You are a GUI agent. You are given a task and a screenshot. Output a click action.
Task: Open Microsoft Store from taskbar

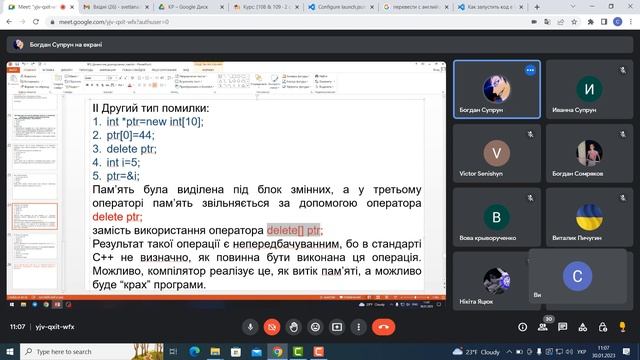(x=236, y=351)
